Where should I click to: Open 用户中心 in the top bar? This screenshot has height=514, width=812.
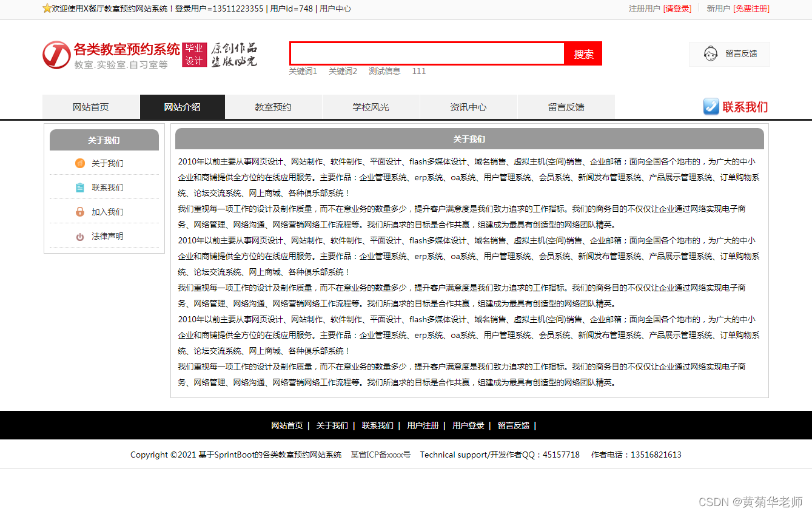tap(335, 9)
